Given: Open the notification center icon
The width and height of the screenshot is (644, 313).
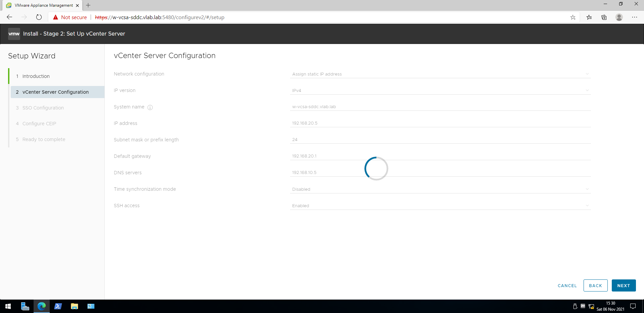Looking at the screenshot, I should (633, 306).
